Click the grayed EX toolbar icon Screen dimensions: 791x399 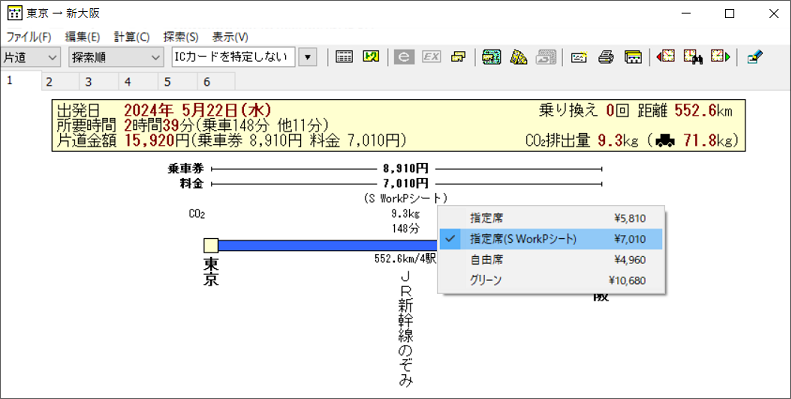(431, 57)
